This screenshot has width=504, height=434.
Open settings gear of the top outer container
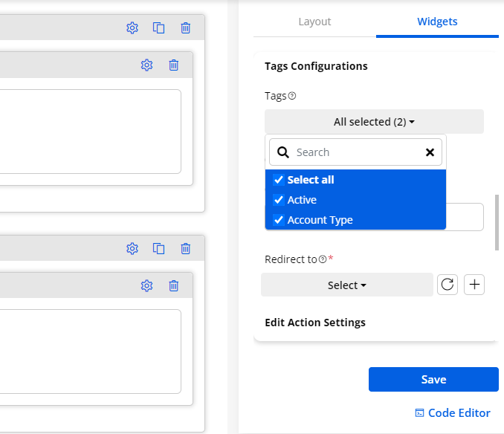[x=132, y=28]
